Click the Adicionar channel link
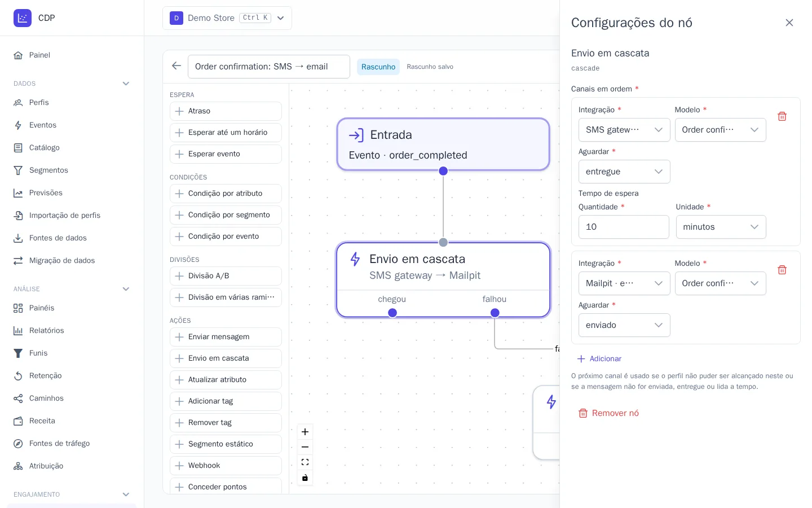 pyautogui.click(x=599, y=359)
